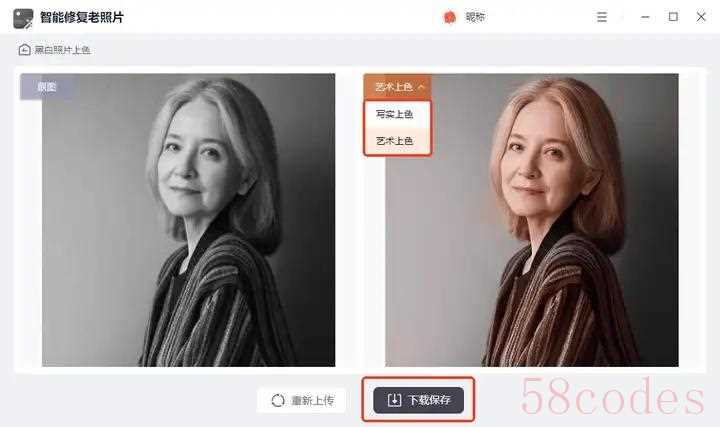Select the original black-and-white photo
This screenshot has width=720, height=427.
(188, 220)
